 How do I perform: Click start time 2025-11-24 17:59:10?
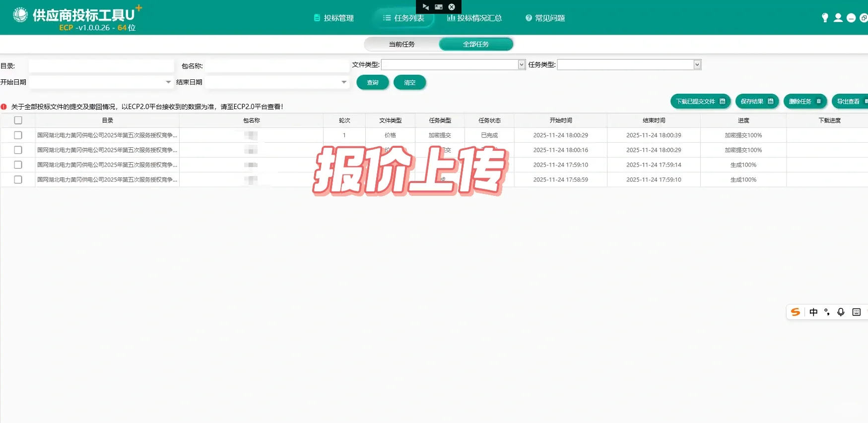point(561,165)
